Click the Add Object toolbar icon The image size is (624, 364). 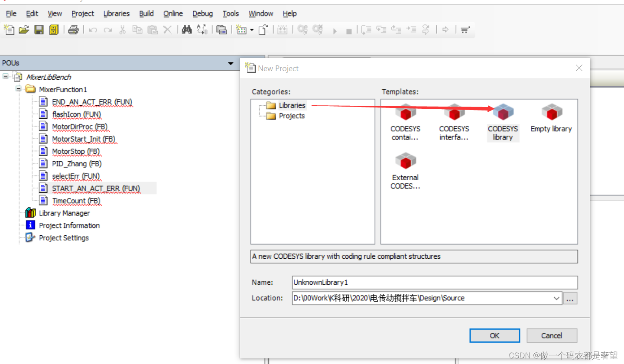coord(241,30)
